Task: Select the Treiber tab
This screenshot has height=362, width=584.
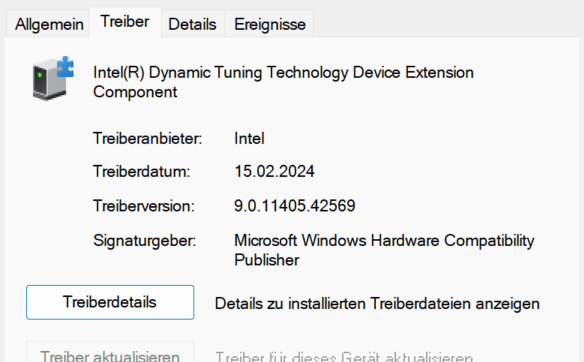Action: [125, 22]
